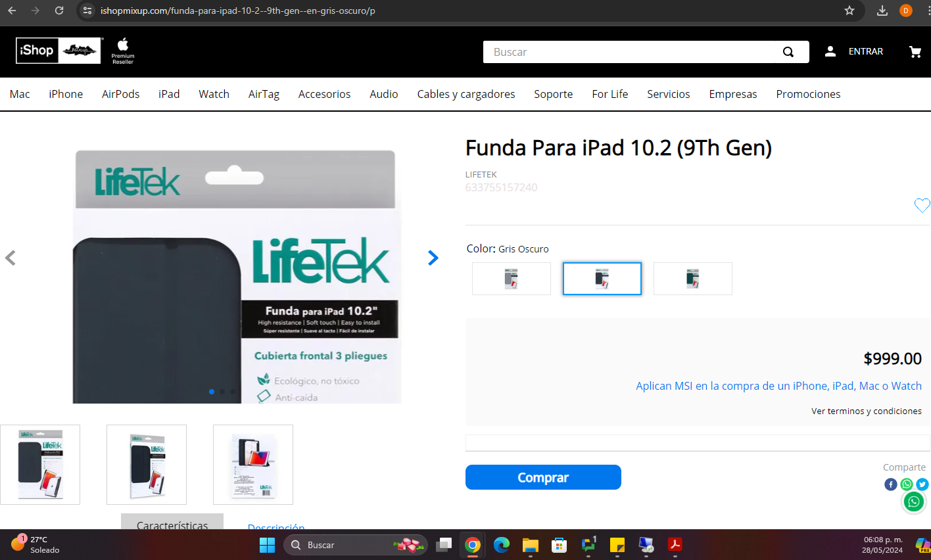Click the Comprar button
Image resolution: width=931 pixels, height=560 pixels.
[543, 477]
